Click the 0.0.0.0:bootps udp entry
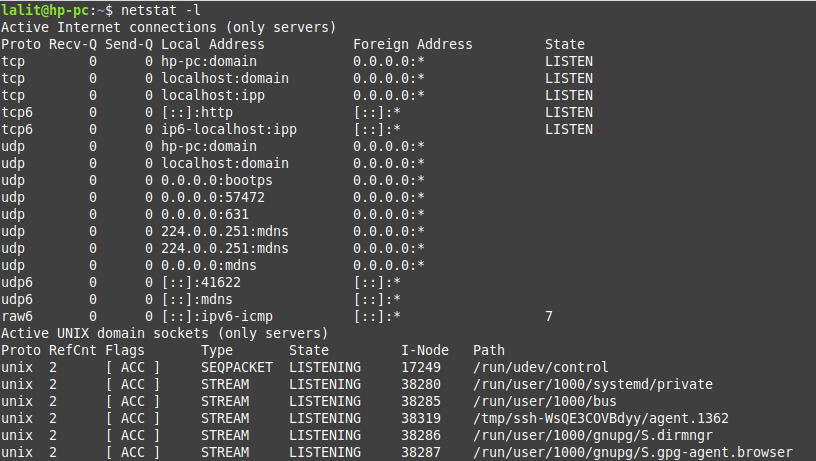The width and height of the screenshot is (816, 461). click(x=216, y=181)
